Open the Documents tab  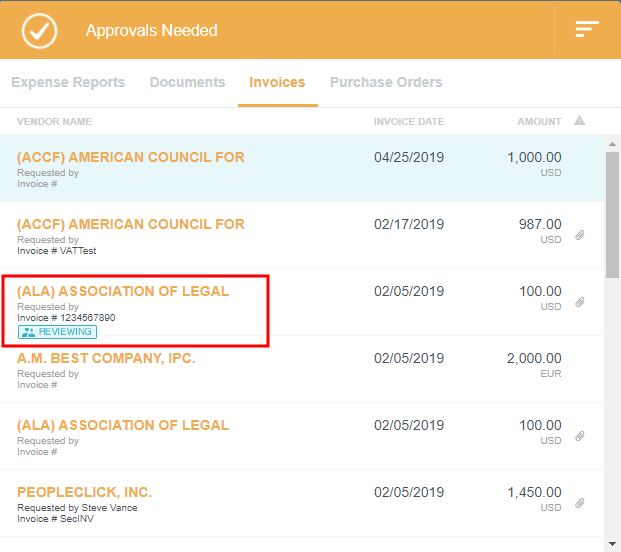[187, 82]
